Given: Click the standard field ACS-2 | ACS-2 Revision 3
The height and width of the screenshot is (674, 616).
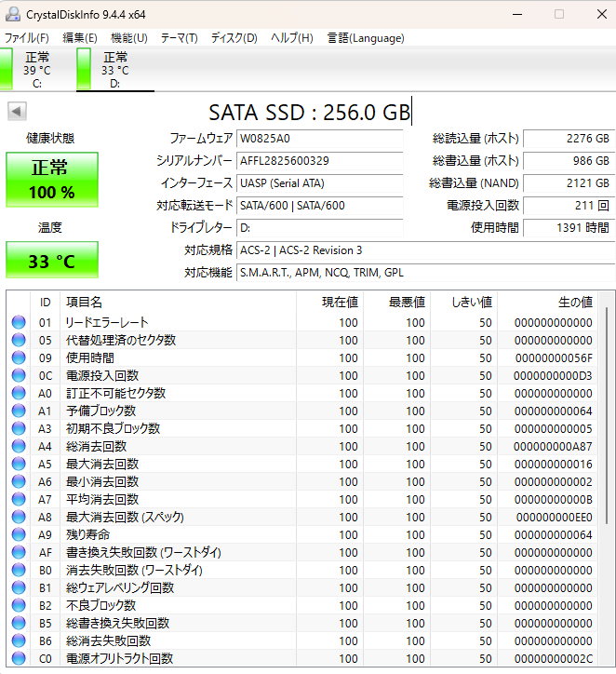Looking at the screenshot, I should click(x=425, y=250).
